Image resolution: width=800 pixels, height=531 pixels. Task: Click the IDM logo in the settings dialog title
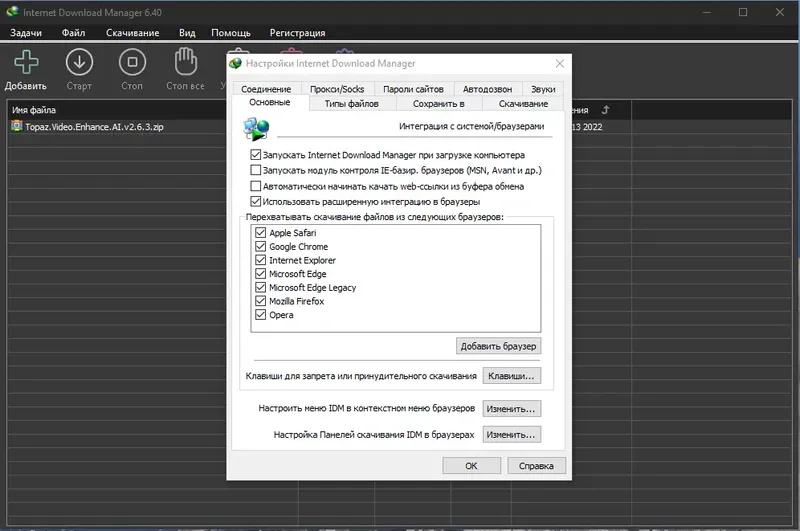pos(235,63)
